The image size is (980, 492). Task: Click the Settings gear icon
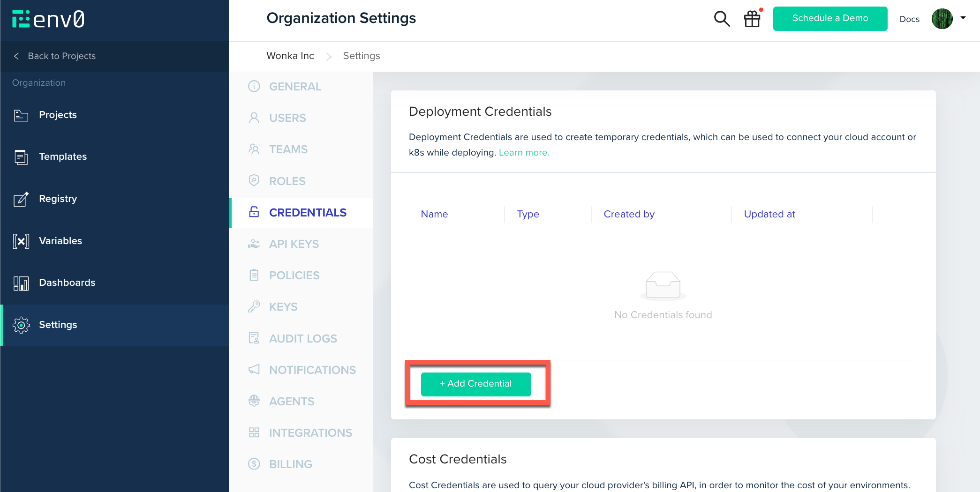pyautogui.click(x=21, y=325)
